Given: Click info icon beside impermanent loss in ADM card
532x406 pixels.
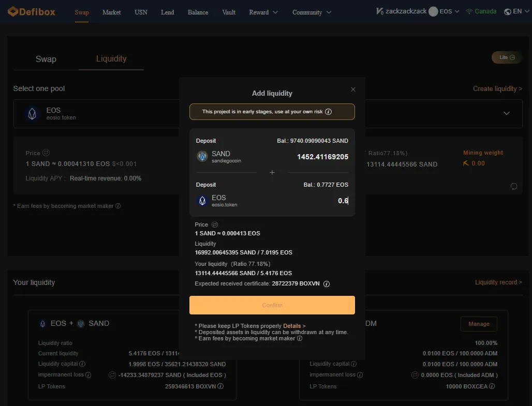Looking at the screenshot, I should pos(360,375).
